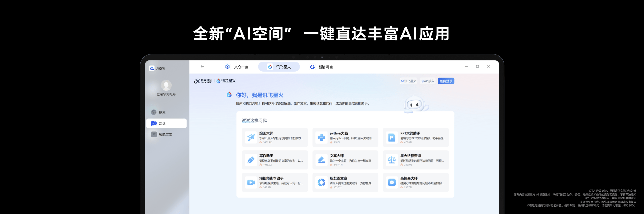Open the 星火法律咨询 scales icon
The image size is (644, 214).
pyautogui.click(x=391, y=160)
